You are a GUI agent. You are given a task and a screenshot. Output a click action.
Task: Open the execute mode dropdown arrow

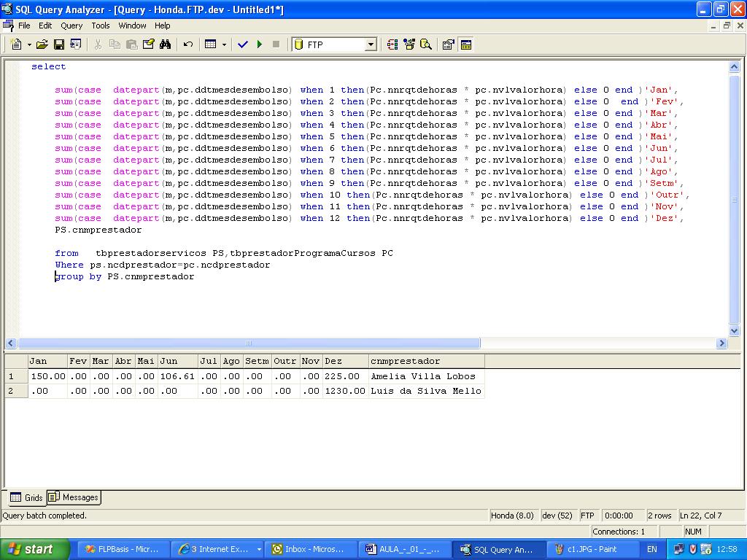(224, 44)
